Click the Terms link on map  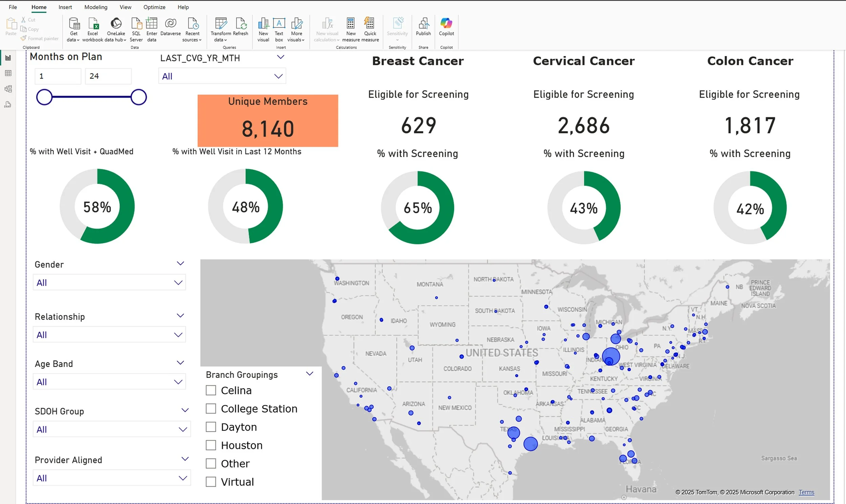[x=806, y=493]
